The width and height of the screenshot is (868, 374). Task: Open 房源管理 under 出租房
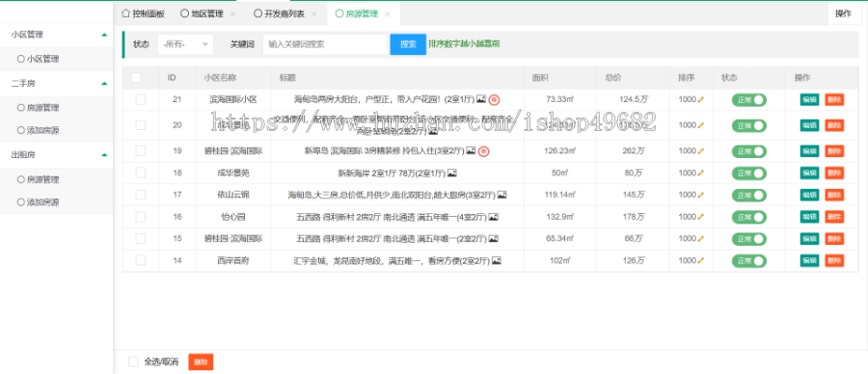[39, 180]
